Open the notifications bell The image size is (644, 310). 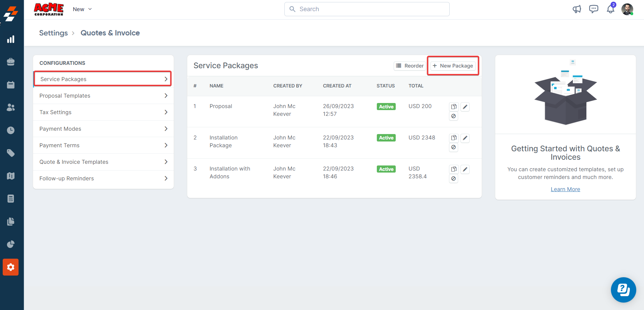point(610,9)
